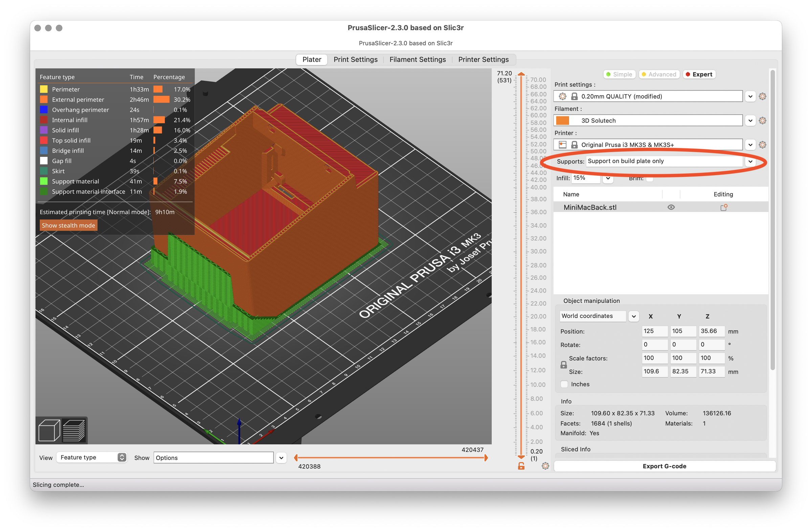
Task: Switch to Filament Settings tab
Action: [x=417, y=59]
